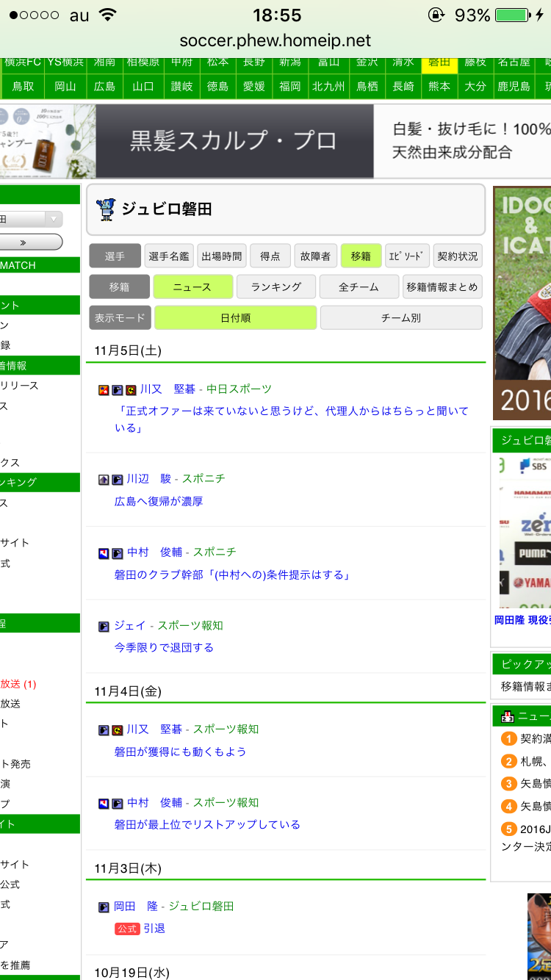The height and width of the screenshot is (980, 551).
Task: Open the 広島へ復帰が濃厚 article link
Action: 159,502
